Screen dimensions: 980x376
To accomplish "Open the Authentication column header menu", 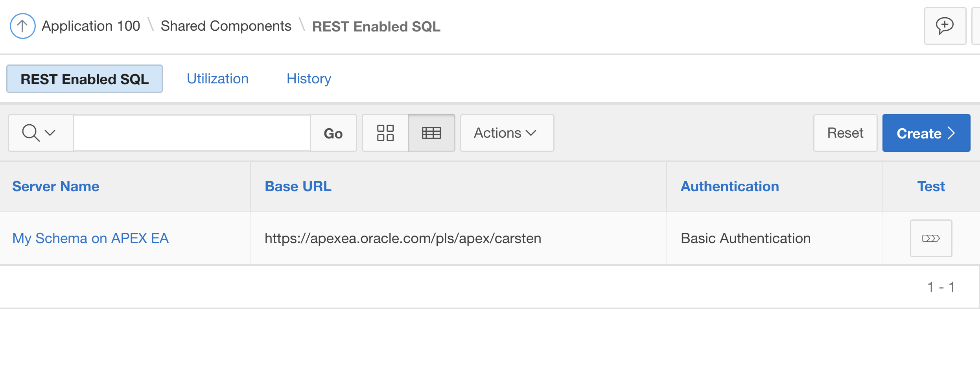I will click(729, 186).
